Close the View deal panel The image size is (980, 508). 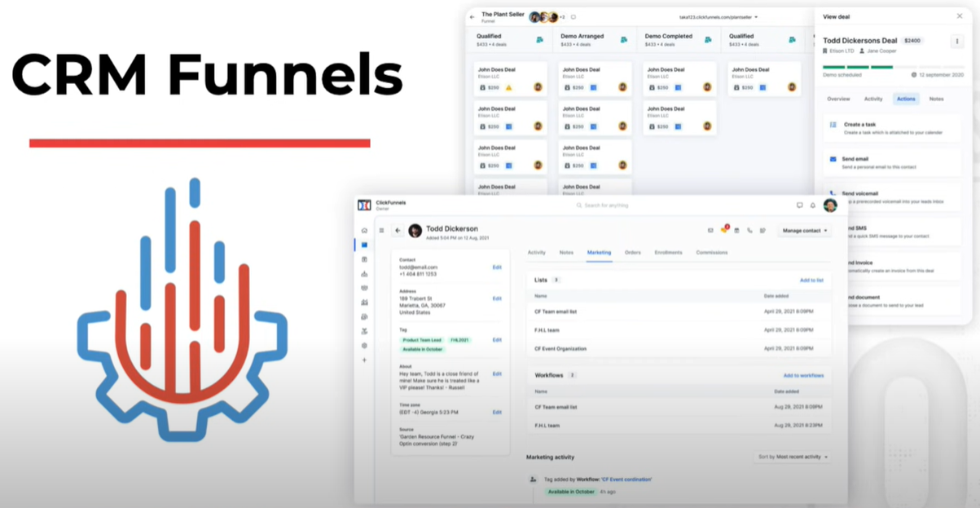pyautogui.click(x=959, y=16)
